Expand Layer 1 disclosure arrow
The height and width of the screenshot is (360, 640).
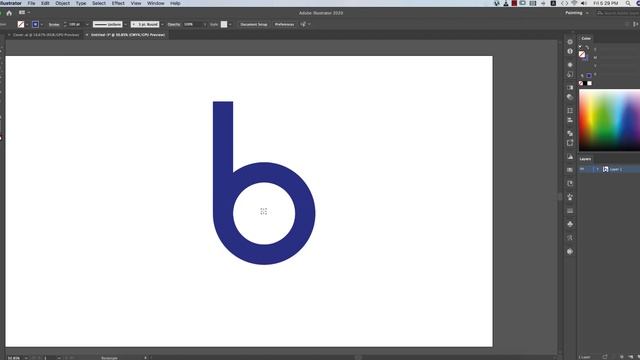click(598, 169)
